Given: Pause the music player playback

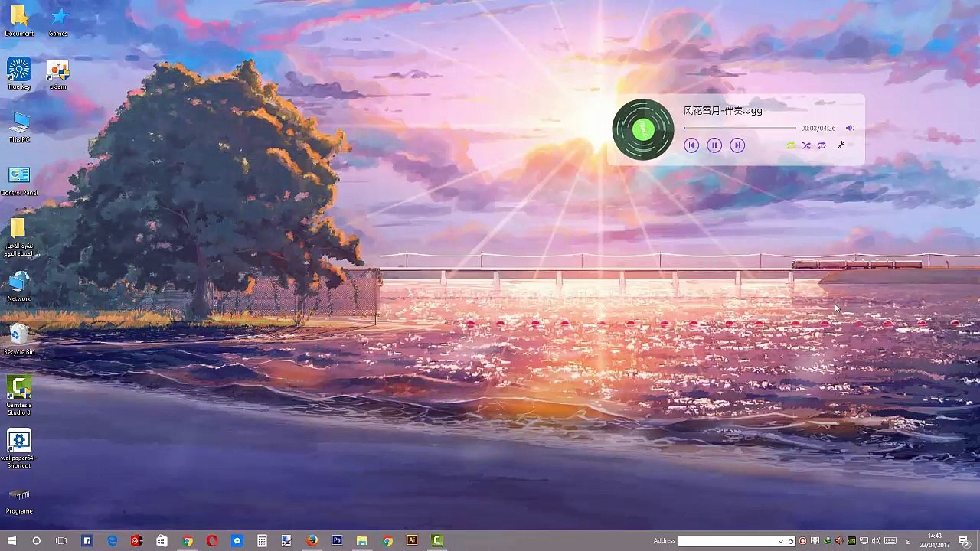Looking at the screenshot, I should coord(714,145).
